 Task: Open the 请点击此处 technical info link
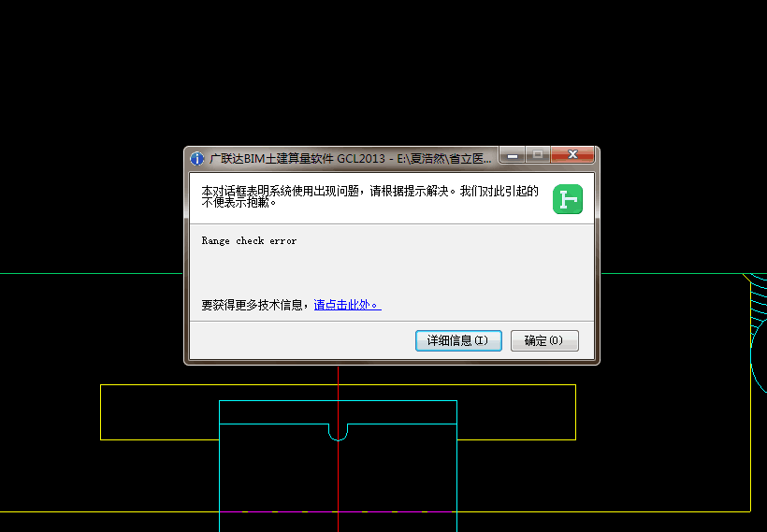[x=347, y=305]
